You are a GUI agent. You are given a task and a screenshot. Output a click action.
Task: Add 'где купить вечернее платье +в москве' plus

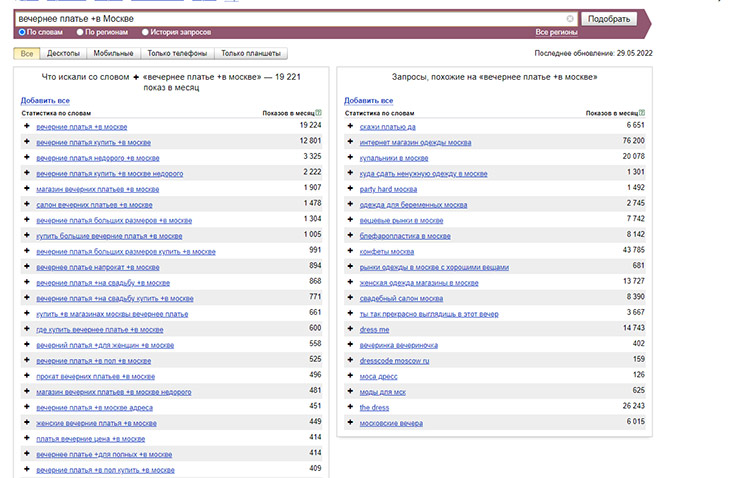[27, 329]
